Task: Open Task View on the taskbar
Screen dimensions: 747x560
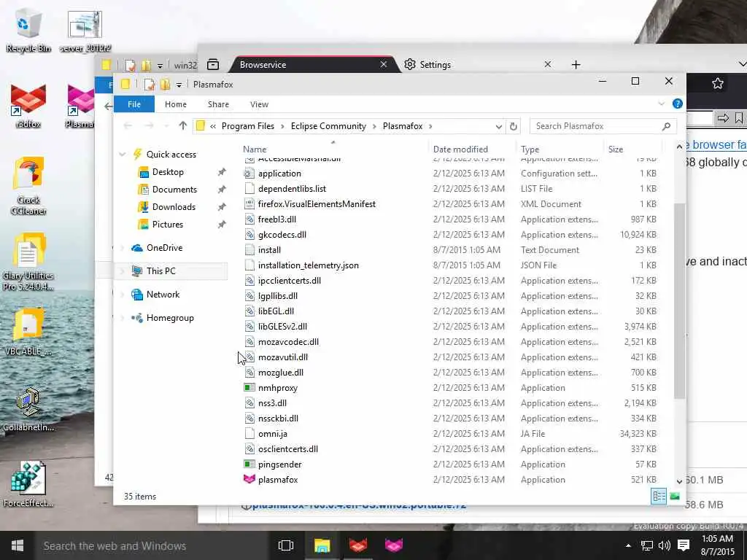Action: click(286, 545)
